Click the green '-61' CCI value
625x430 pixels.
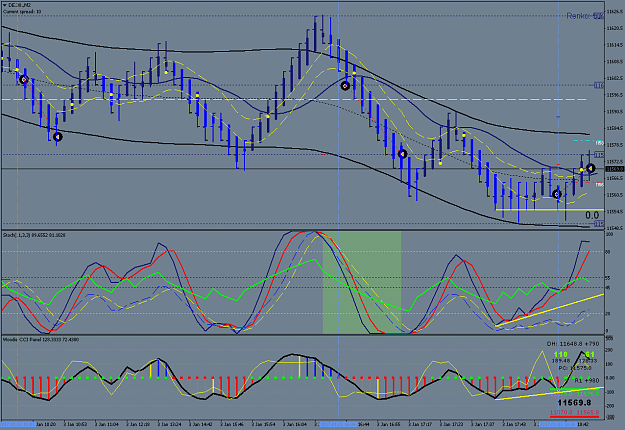[x=588, y=354]
